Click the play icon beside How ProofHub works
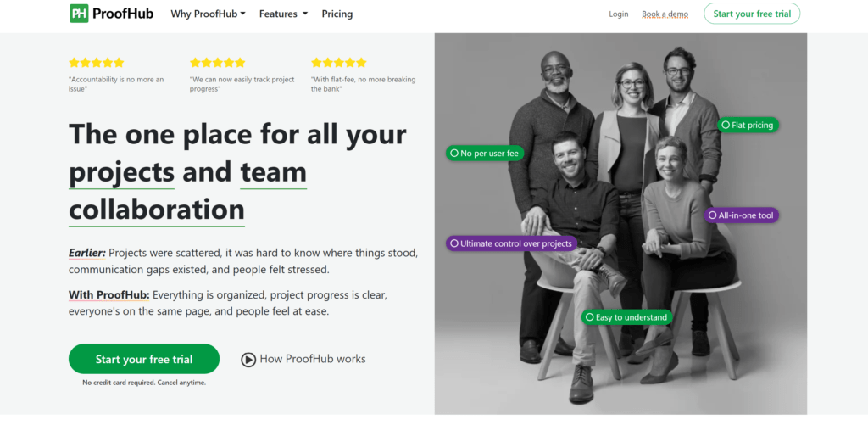The height and width of the screenshot is (425, 868). point(248,360)
